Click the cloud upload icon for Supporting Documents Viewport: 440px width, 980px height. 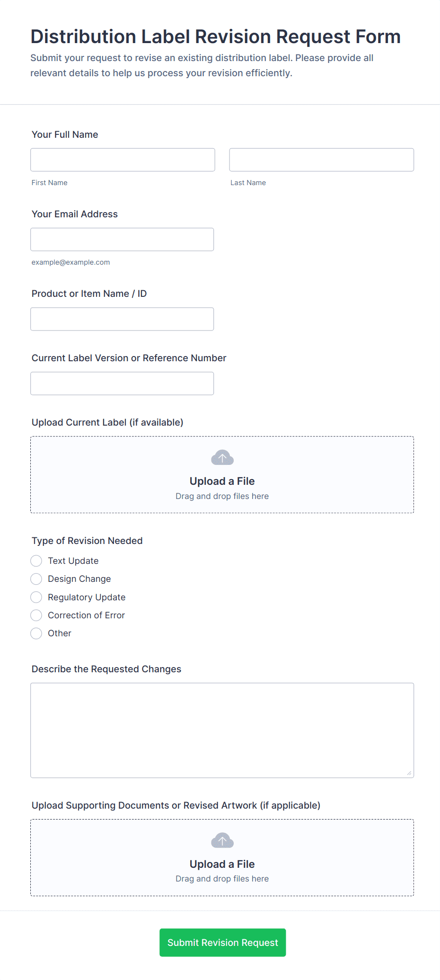point(222,840)
